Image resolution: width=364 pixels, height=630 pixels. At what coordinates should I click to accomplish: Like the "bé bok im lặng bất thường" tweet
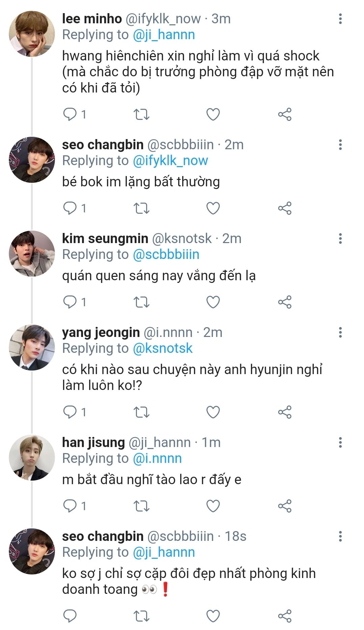click(x=213, y=208)
